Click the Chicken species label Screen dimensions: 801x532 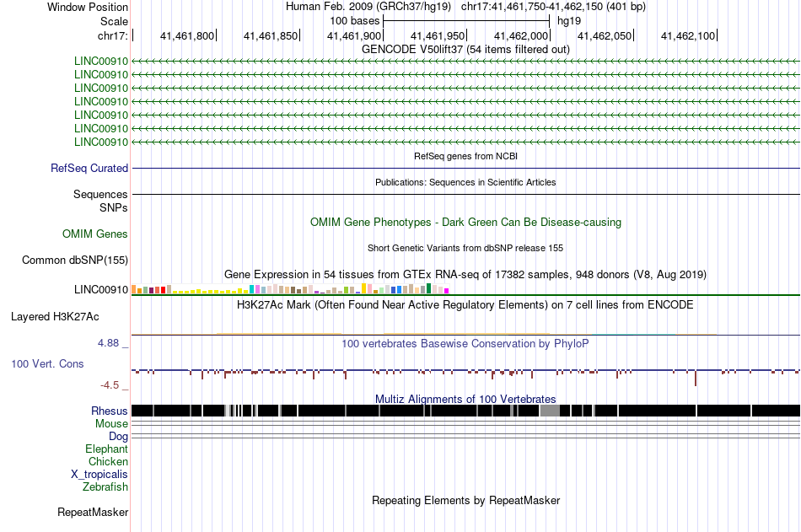(x=108, y=461)
